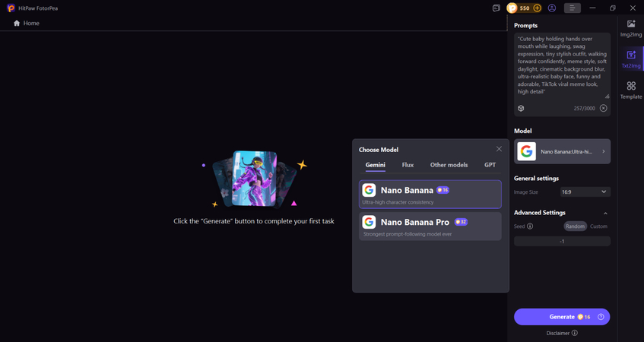The image size is (644, 342).
Task: Click Google logo on Nano Banana card
Action: point(369,190)
